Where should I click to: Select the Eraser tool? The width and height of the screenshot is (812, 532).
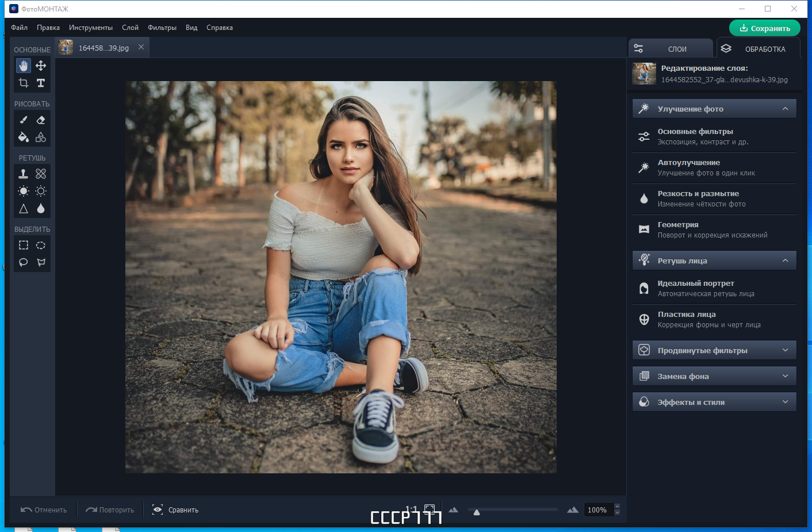41,120
